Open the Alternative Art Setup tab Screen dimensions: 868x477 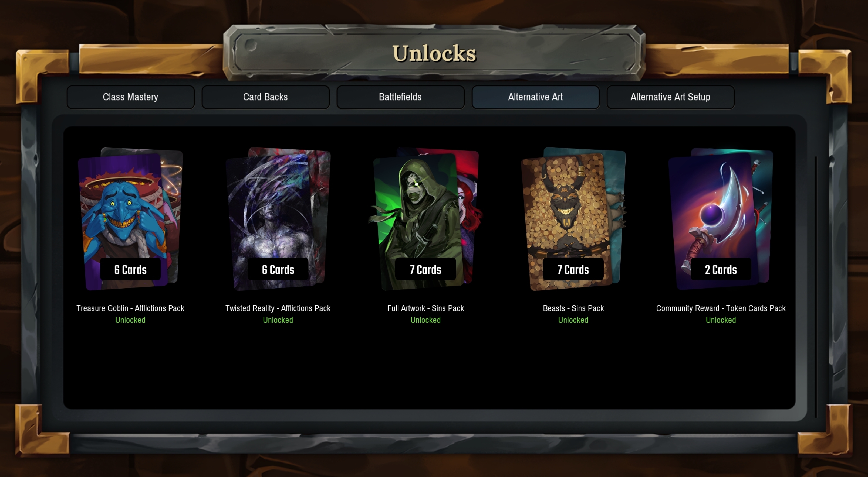tap(671, 97)
